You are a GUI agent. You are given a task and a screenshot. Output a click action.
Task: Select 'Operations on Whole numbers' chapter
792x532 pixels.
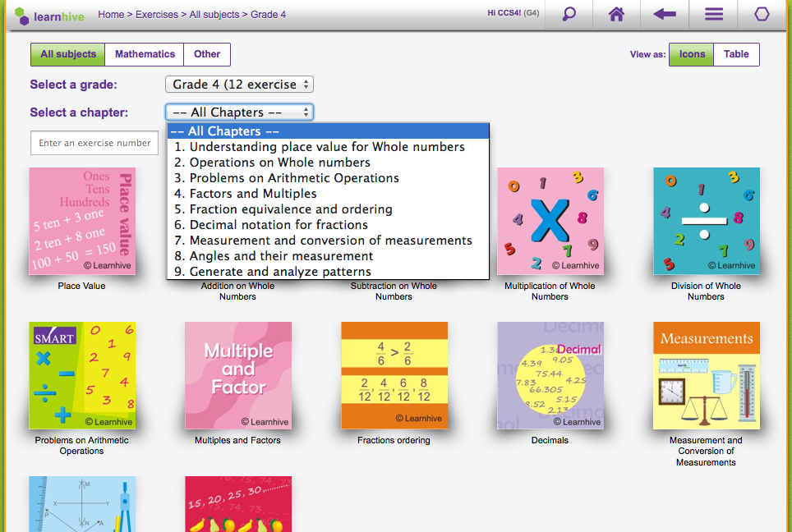329,163
